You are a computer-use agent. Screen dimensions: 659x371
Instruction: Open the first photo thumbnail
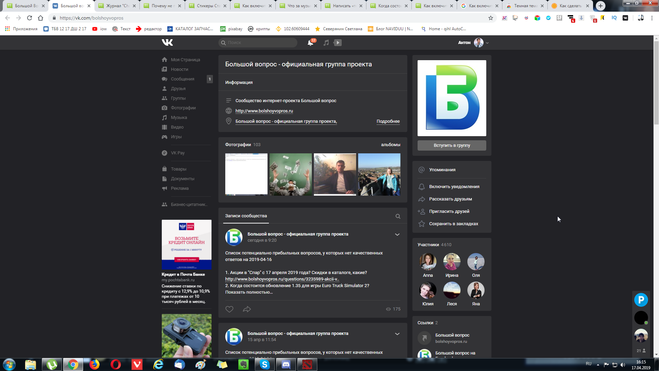click(246, 174)
